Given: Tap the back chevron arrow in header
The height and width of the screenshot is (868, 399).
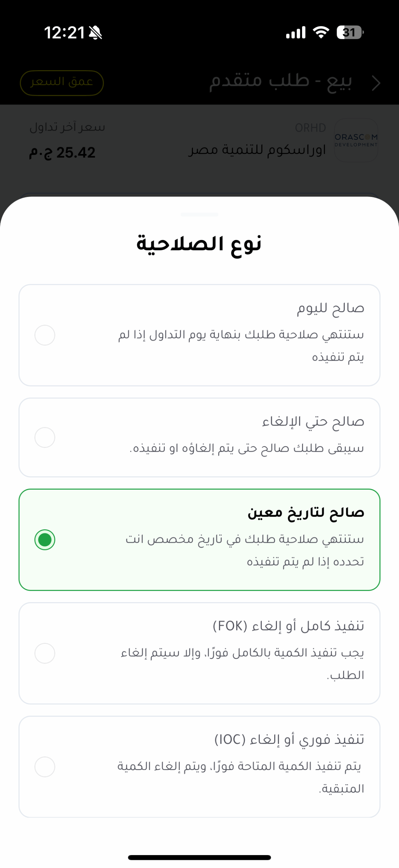Looking at the screenshot, I should pyautogui.click(x=376, y=83).
